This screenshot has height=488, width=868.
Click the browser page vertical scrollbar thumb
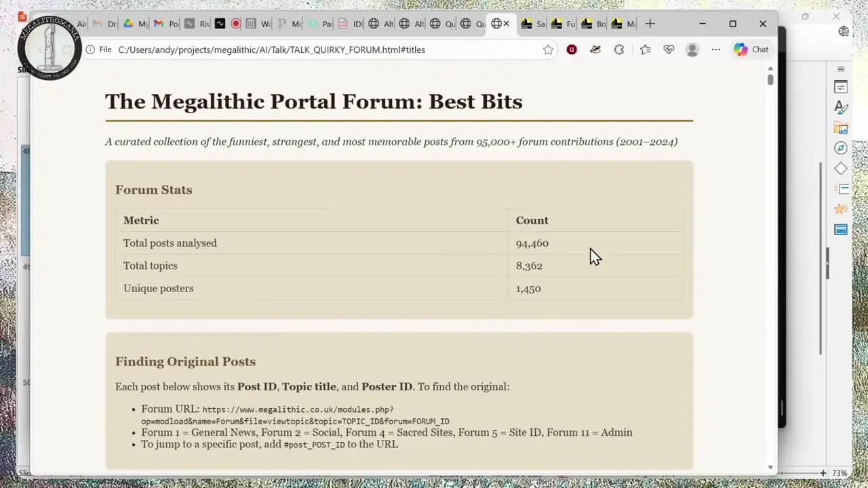point(770,80)
